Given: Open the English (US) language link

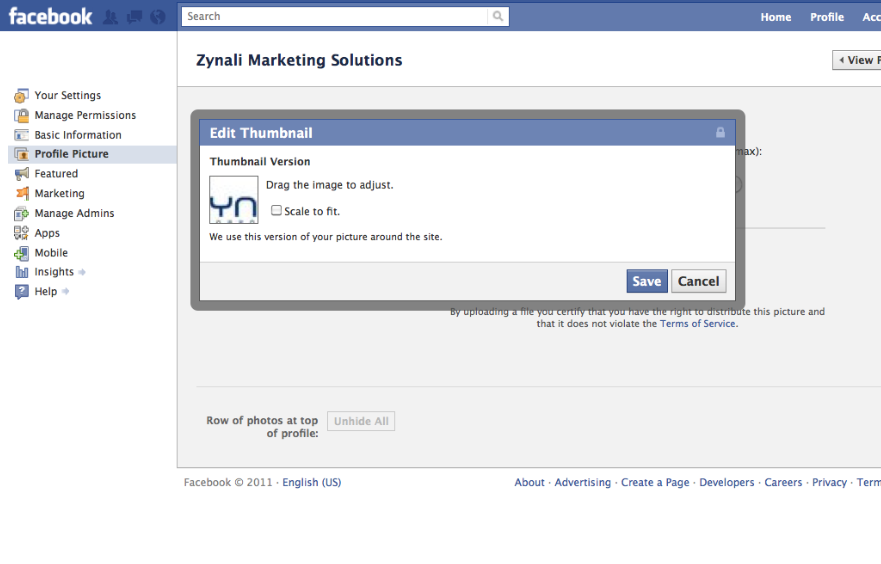Looking at the screenshot, I should click(311, 482).
